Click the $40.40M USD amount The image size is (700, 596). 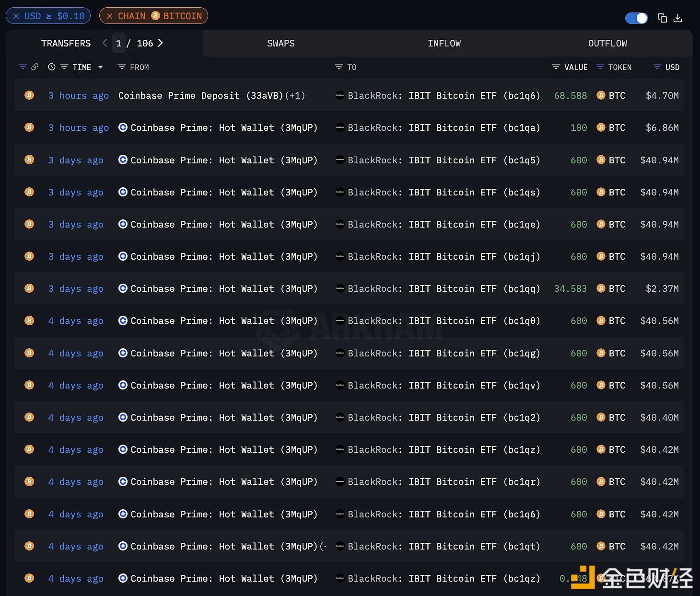[659, 418]
